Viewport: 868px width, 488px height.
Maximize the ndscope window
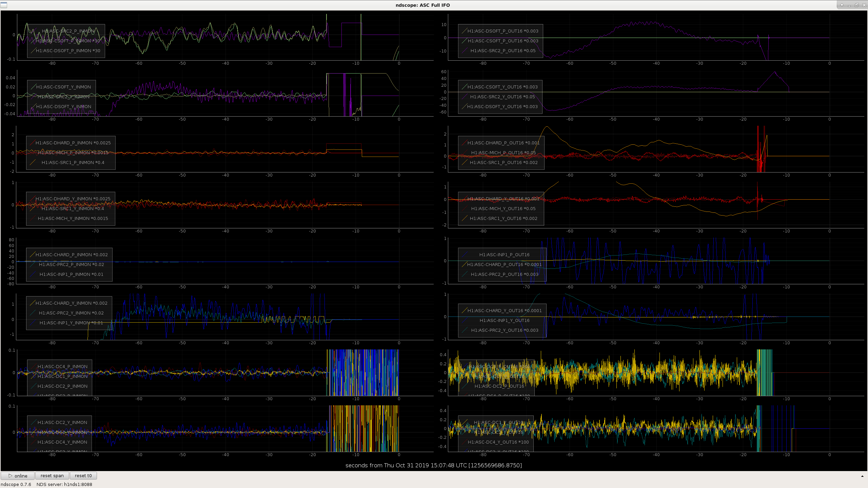(856, 5)
